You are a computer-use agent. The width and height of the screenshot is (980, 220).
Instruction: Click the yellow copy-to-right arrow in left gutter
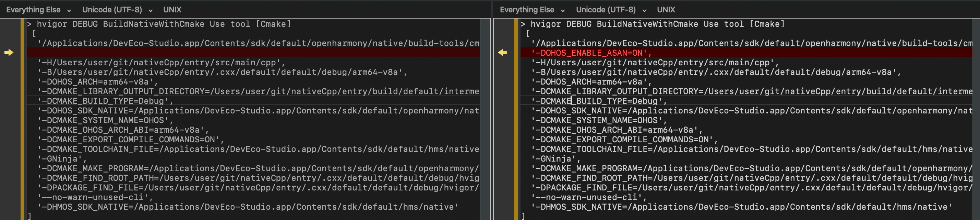9,53
